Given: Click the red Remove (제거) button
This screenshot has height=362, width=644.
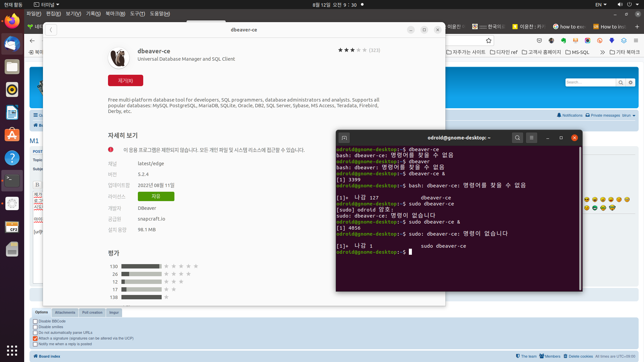Looking at the screenshot, I should tap(125, 80).
